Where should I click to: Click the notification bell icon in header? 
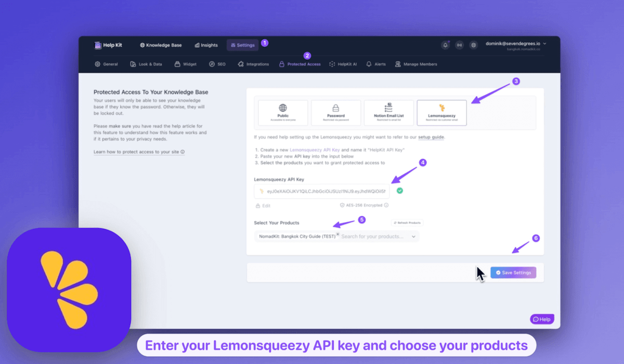pyautogui.click(x=445, y=45)
